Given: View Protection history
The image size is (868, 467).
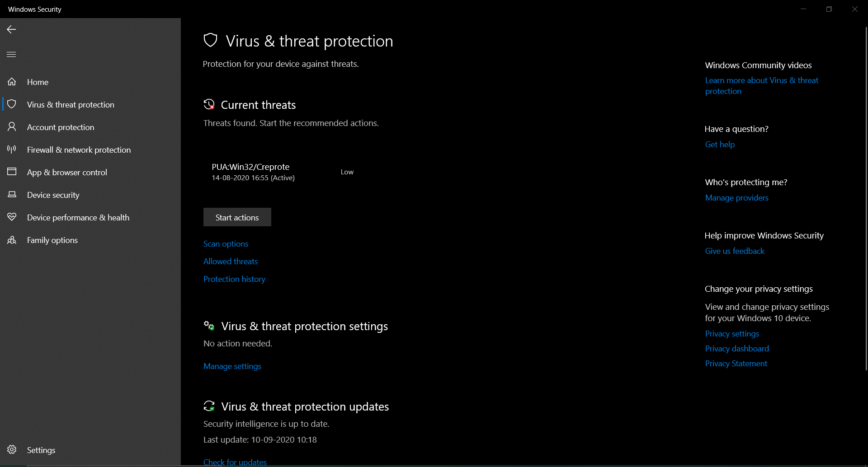Looking at the screenshot, I should click(234, 279).
